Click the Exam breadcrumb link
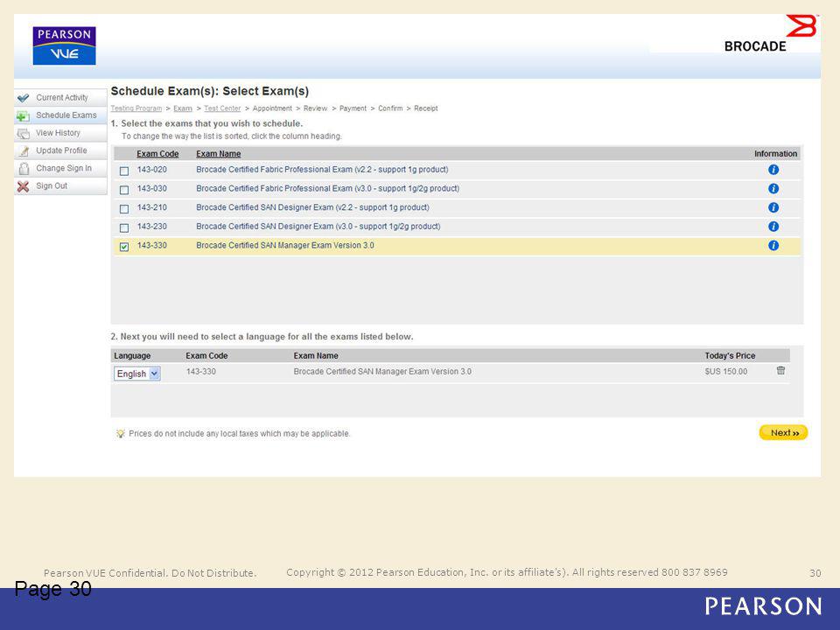 click(x=183, y=108)
